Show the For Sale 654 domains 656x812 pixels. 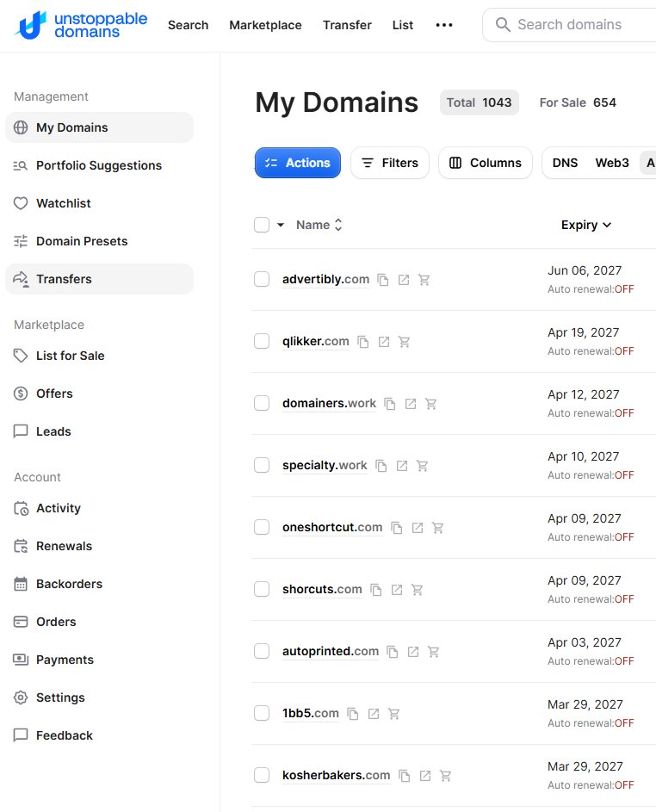coord(578,102)
